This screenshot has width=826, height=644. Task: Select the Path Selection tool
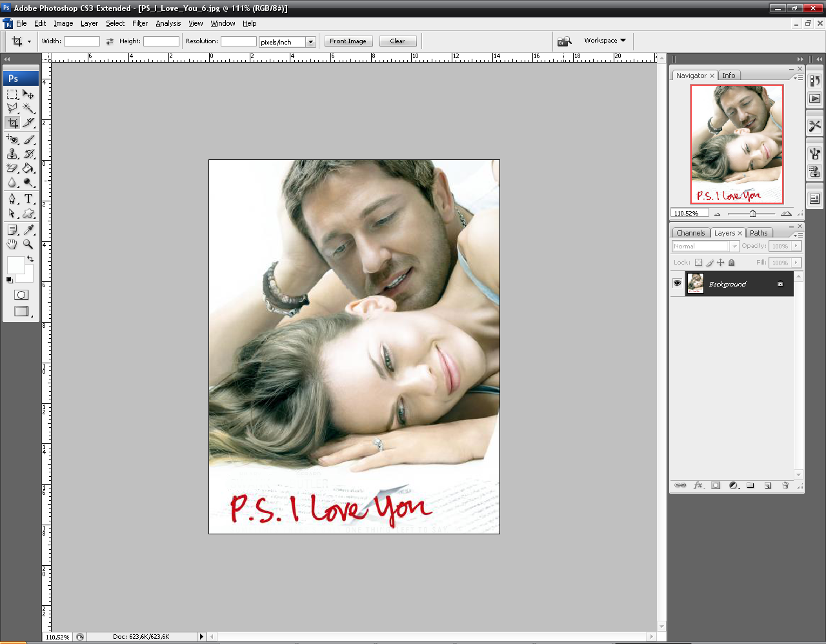pos(12,214)
